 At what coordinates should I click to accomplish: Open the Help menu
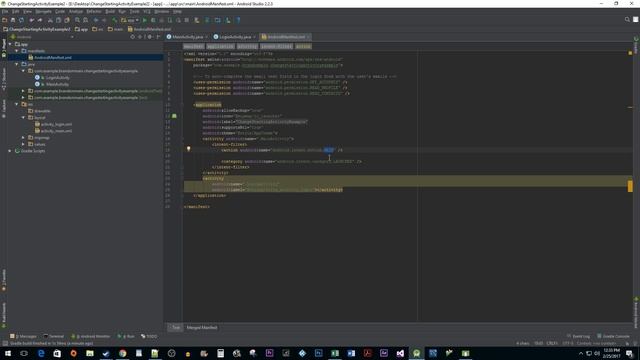click(x=177, y=11)
